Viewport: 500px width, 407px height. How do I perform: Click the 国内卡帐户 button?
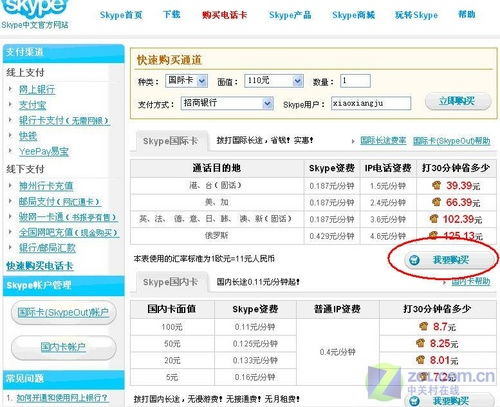pyautogui.click(x=64, y=347)
